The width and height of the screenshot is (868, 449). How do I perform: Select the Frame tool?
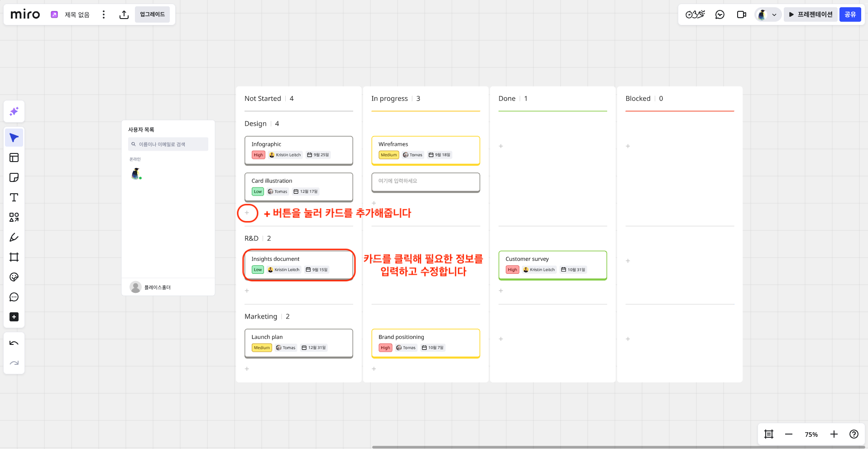click(14, 257)
